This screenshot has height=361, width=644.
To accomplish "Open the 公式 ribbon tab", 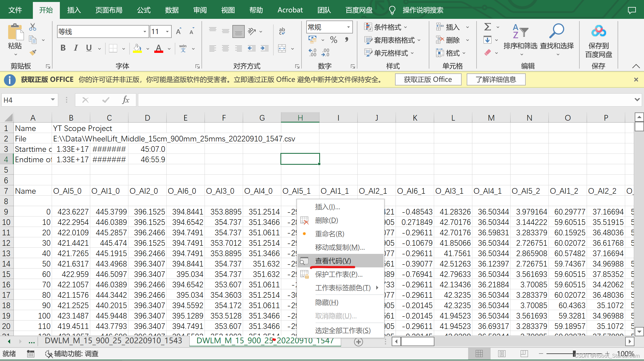I will pos(144,10).
